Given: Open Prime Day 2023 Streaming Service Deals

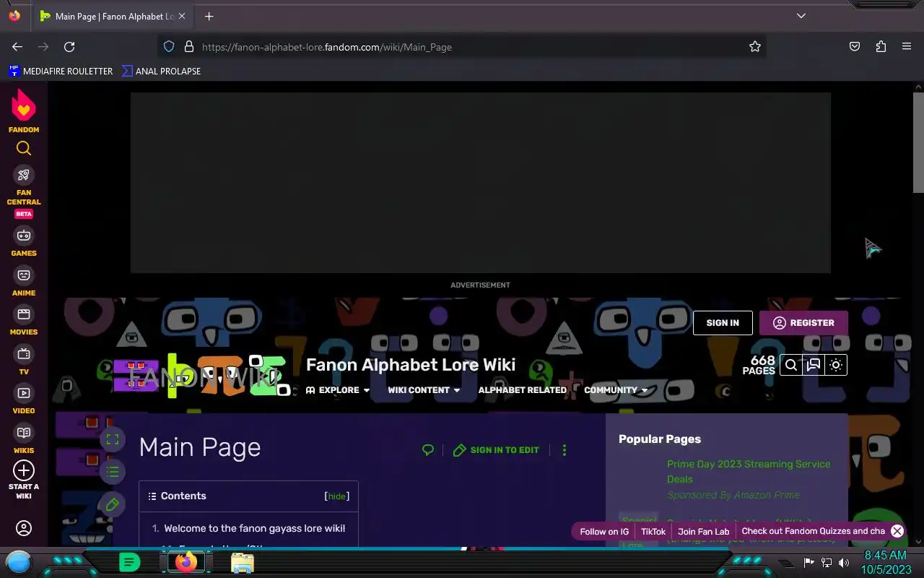Looking at the screenshot, I should coord(749,471).
